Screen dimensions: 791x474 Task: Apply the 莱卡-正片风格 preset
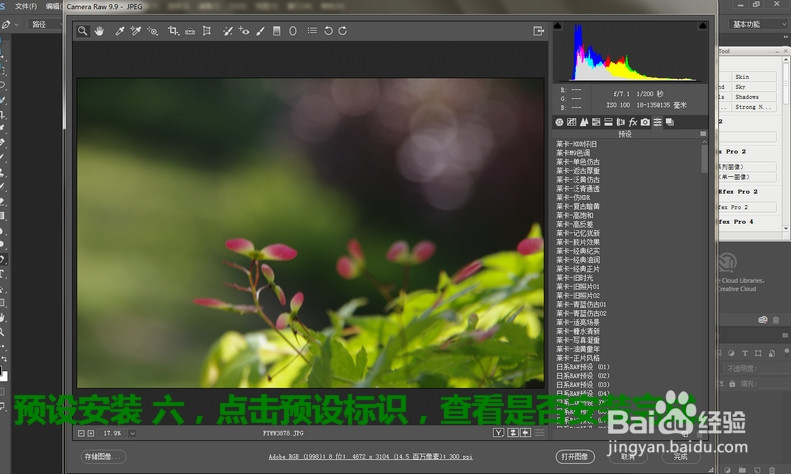pyautogui.click(x=578, y=358)
